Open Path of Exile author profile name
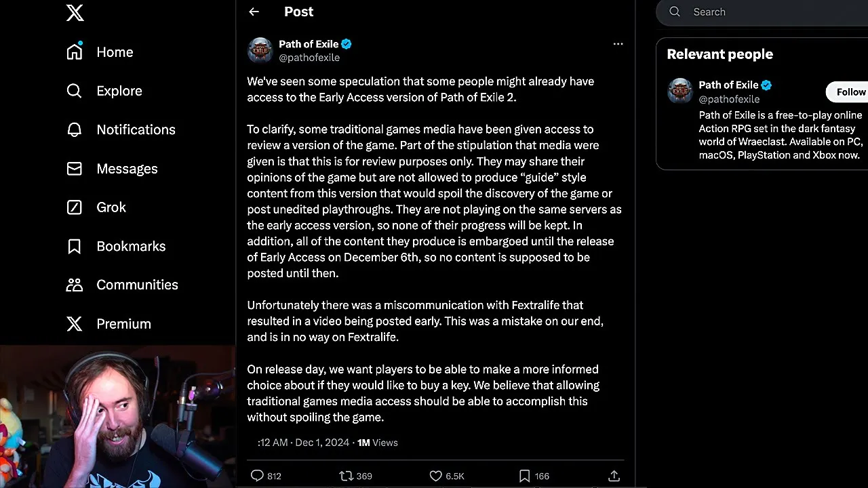868x488 pixels. coord(309,44)
